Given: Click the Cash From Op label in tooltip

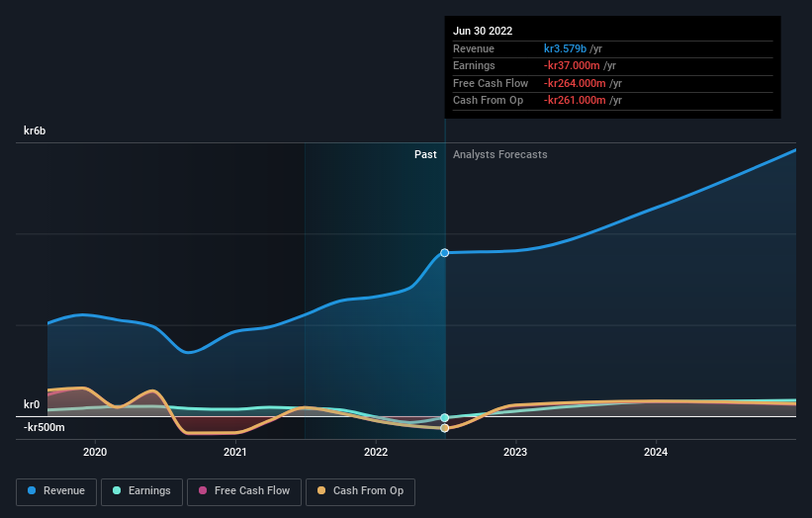Looking at the screenshot, I should click(488, 101).
